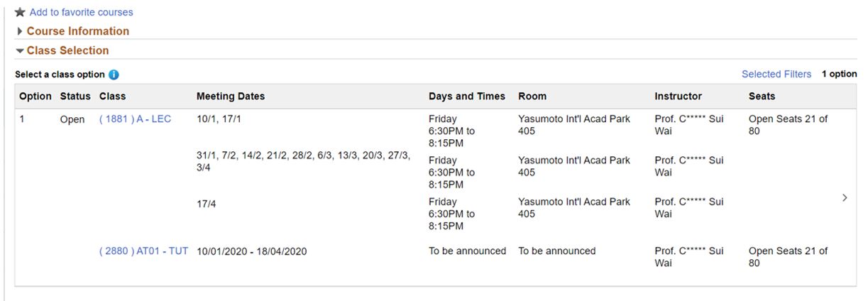868x301 pixels.
Task: Click the Seats column header
Action: click(x=762, y=96)
